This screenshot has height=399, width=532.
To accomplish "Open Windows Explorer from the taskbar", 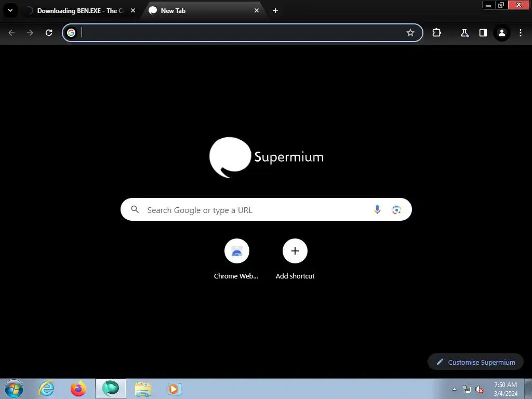I will 143,389.
